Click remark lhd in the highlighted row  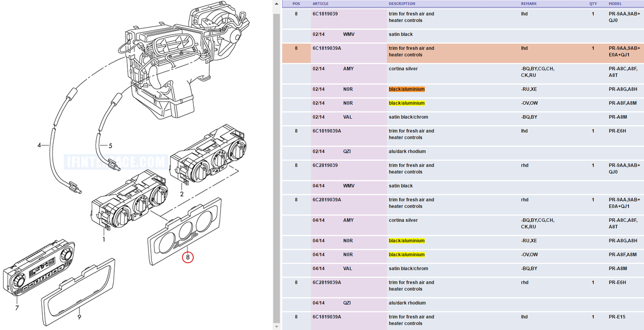point(524,48)
